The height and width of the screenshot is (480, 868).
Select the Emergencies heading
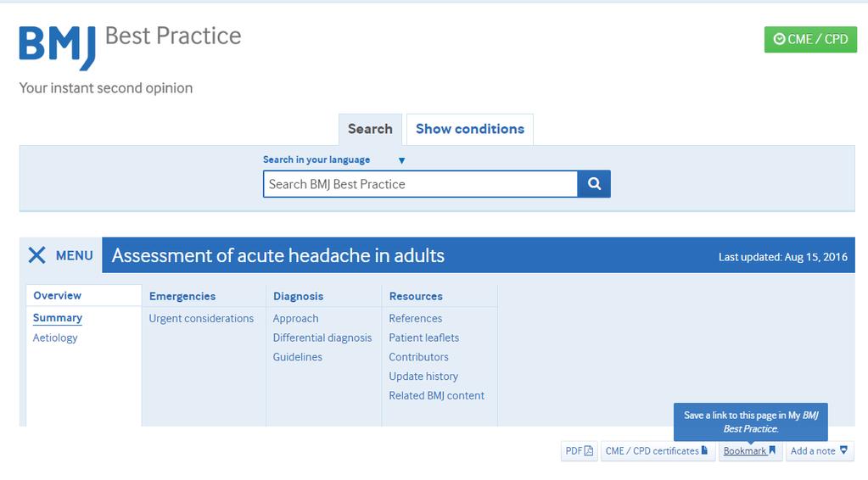(182, 297)
